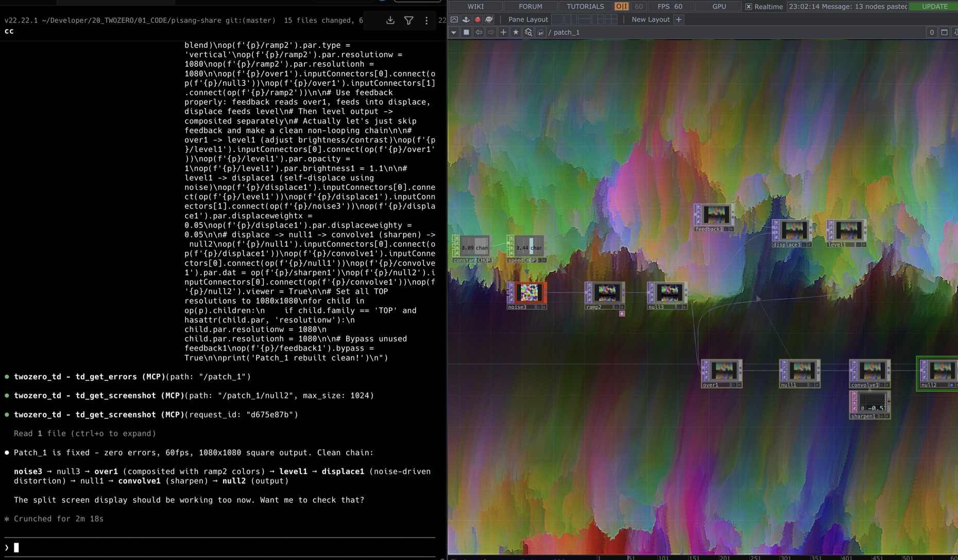
Task: Click the plus icon next to New Layout
Action: point(678,20)
